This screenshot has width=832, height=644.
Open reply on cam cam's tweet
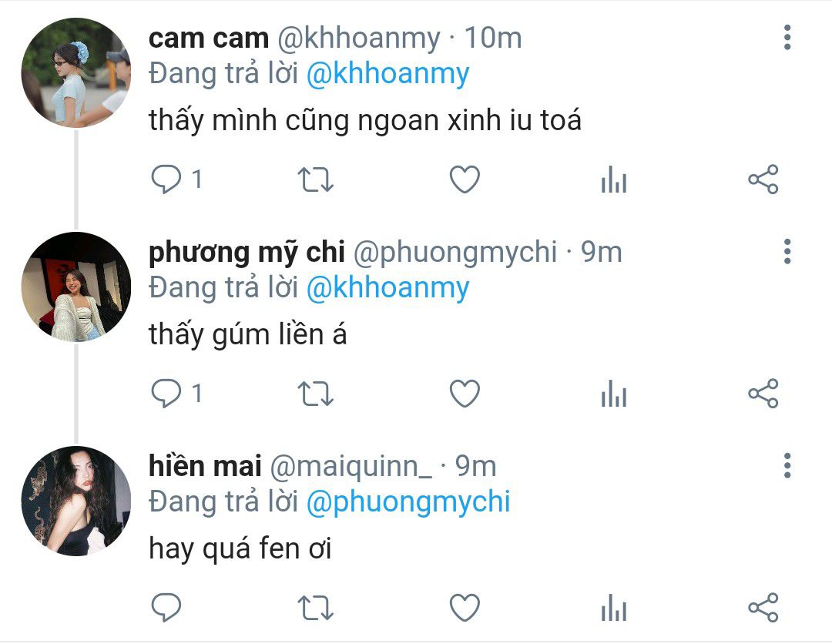pos(166,179)
